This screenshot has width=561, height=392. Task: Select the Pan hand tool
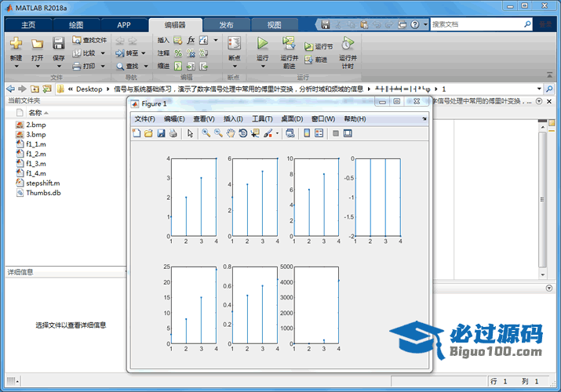click(231, 133)
